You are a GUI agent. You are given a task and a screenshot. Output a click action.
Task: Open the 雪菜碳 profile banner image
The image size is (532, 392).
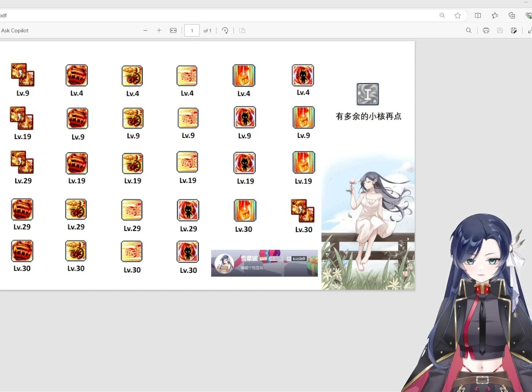(x=264, y=263)
